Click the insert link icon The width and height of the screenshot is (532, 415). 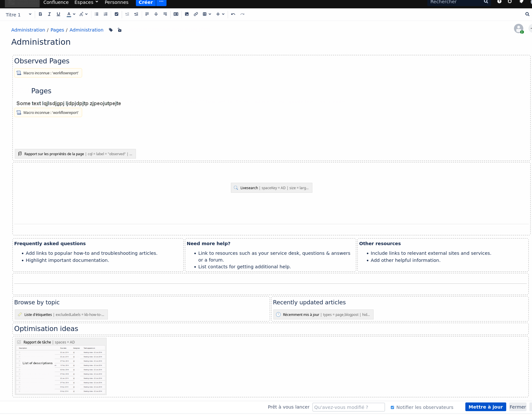click(196, 14)
